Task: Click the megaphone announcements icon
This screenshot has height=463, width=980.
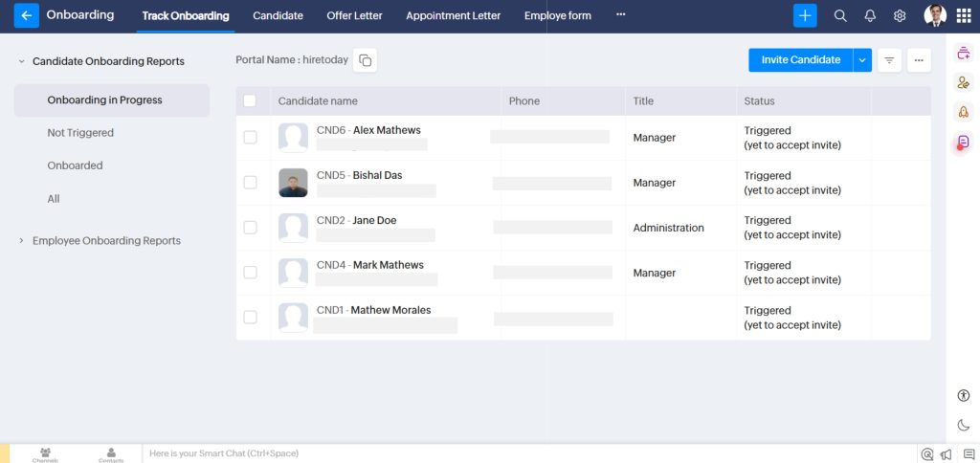Action: (x=947, y=454)
